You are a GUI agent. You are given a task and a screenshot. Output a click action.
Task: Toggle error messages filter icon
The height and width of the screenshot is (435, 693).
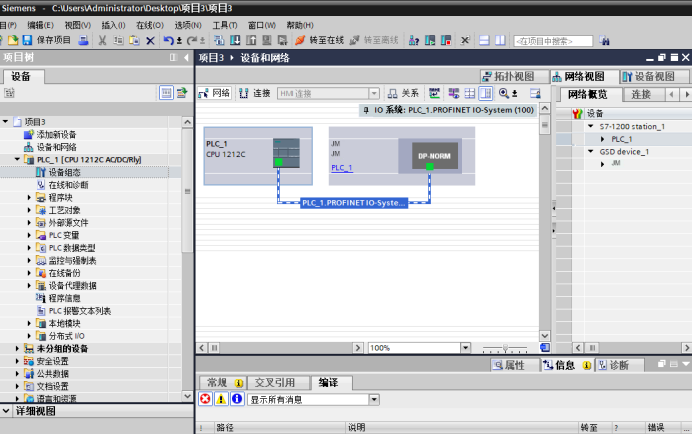click(205, 399)
